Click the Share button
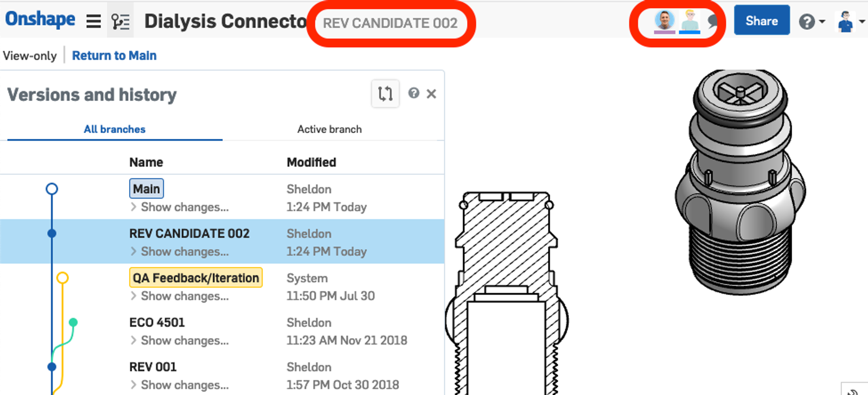This screenshot has width=868, height=395. click(761, 21)
